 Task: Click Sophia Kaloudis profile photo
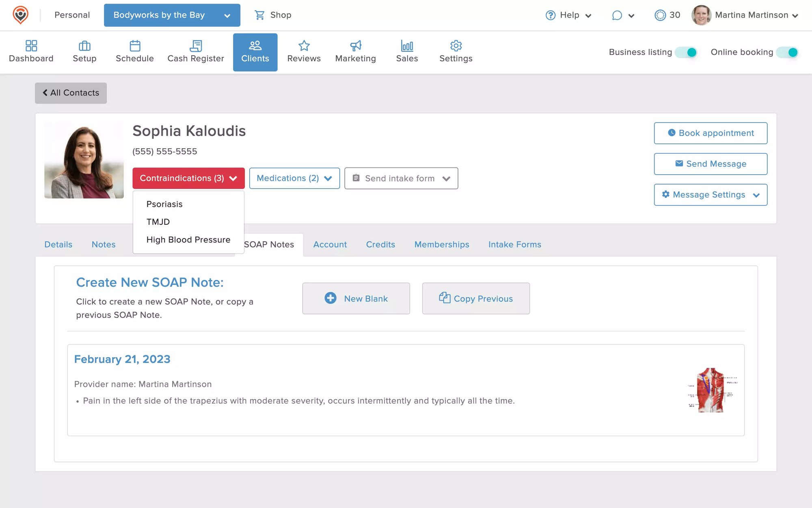[84, 160]
